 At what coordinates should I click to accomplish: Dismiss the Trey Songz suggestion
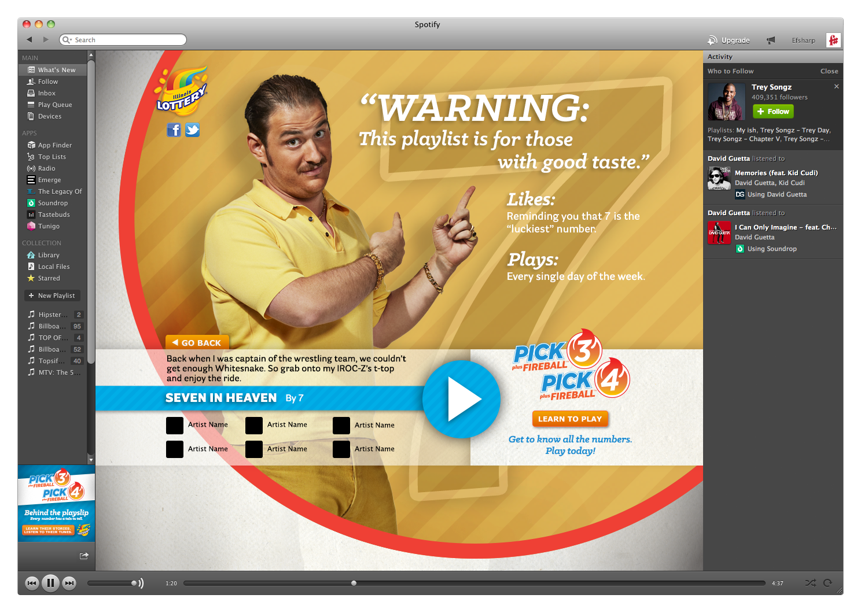tap(836, 86)
